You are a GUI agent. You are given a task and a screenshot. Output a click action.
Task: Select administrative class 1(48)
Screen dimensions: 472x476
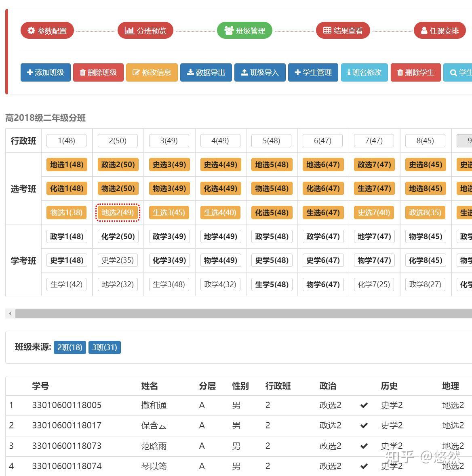[x=66, y=140]
